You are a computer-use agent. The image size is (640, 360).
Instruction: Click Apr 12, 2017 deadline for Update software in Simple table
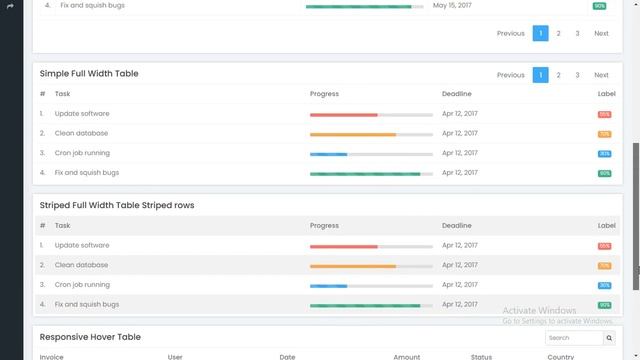pos(460,113)
